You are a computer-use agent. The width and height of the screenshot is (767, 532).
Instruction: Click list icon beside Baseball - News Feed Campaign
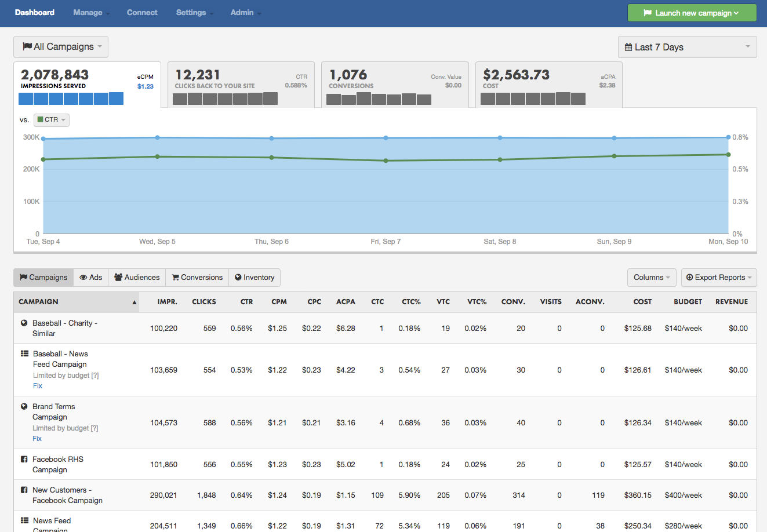[24, 354]
